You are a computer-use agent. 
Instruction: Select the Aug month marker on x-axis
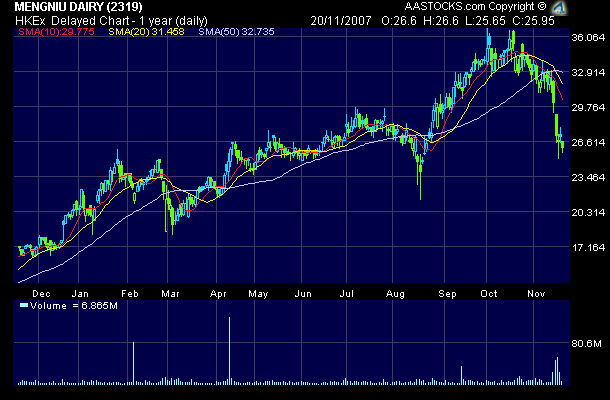click(393, 296)
